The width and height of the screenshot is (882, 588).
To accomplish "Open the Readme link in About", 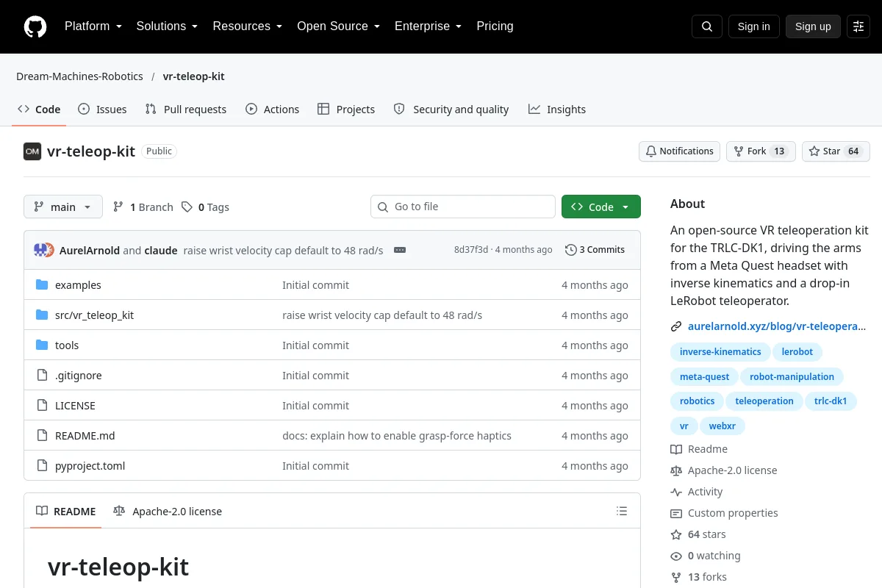I will (x=699, y=449).
